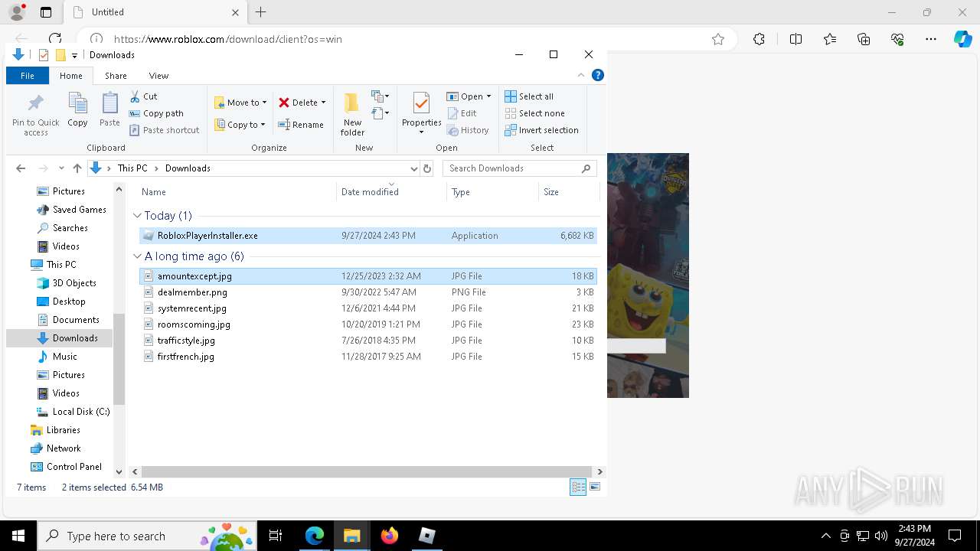
Task: Click Invert selection
Action: (541, 130)
